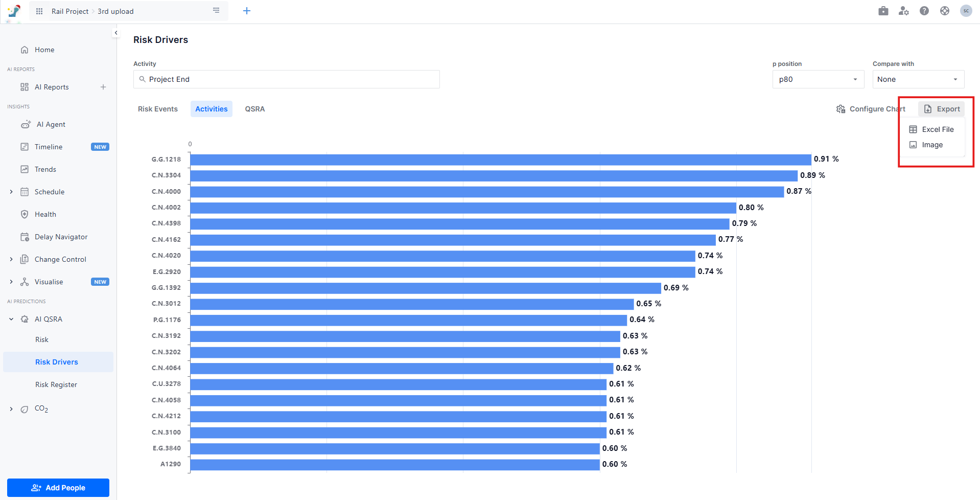Open the p position dropdown

[818, 79]
